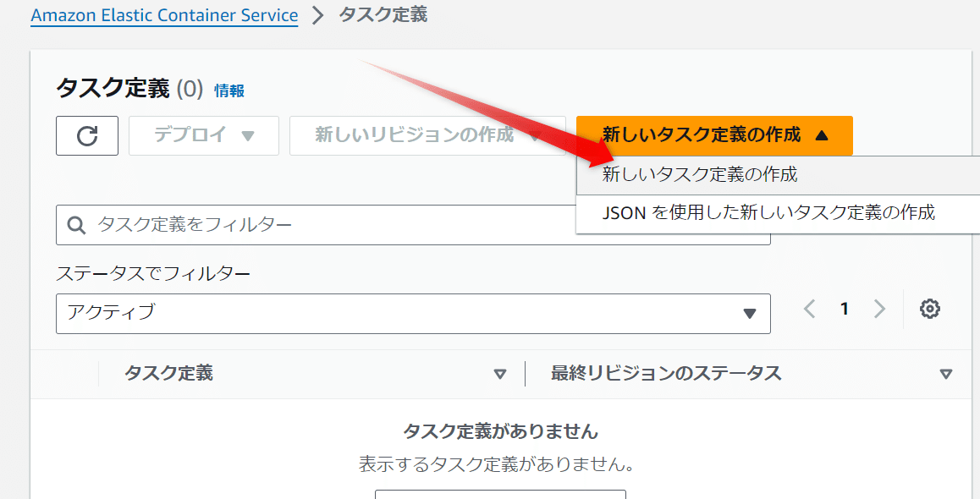This screenshot has width=980, height=499.
Task: Click the タスク定義 breadcrumb text
Action: click(x=383, y=15)
